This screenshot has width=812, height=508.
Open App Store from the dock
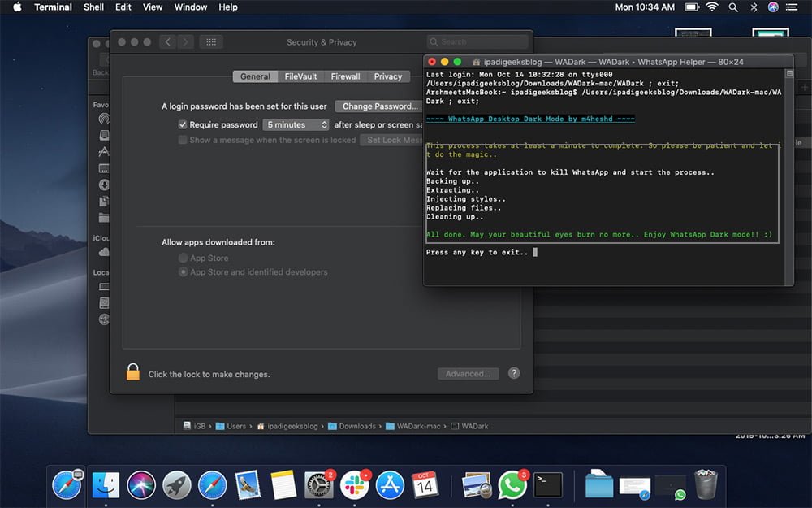390,486
